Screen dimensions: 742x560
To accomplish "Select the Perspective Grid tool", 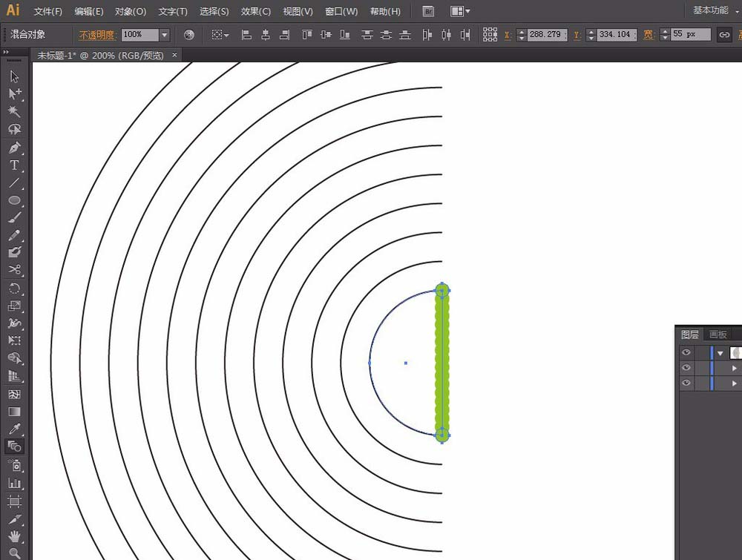I will coord(14,376).
